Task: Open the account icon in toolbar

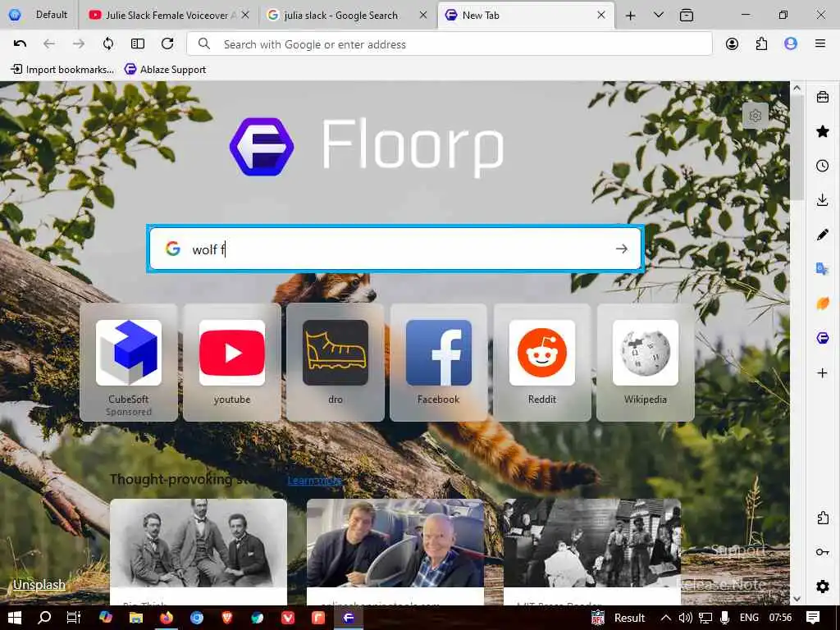Action: [x=732, y=44]
